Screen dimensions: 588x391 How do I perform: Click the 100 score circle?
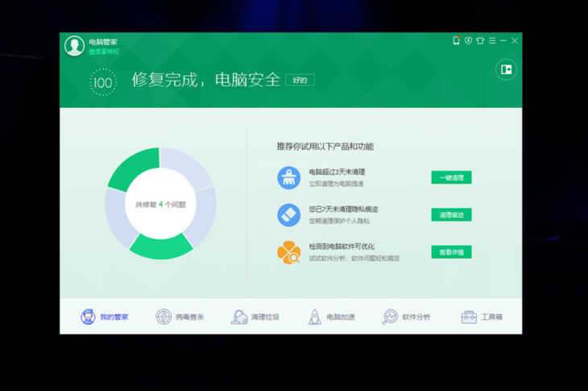[103, 82]
